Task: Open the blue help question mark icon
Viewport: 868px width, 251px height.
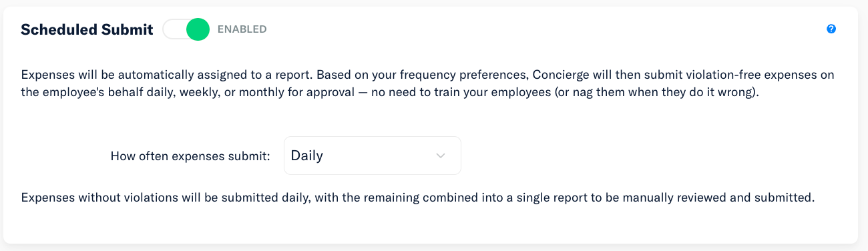Action: tap(831, 29)
